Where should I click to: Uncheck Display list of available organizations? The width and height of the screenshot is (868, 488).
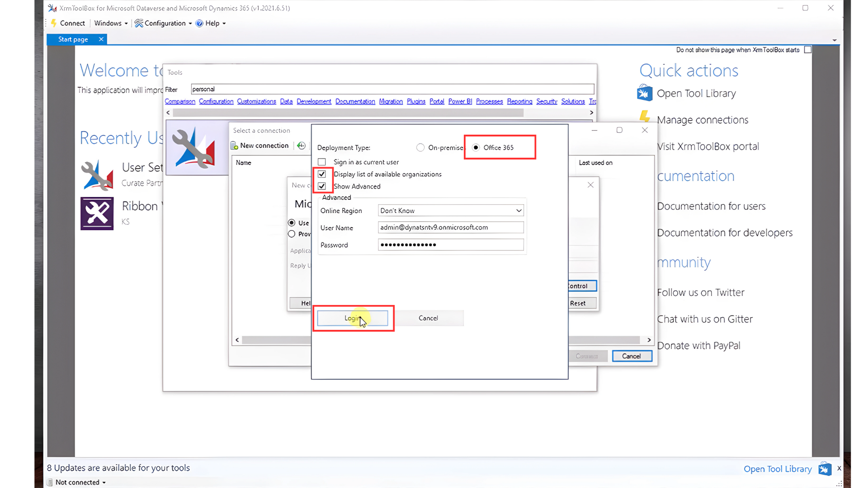[x=322, y=174]
